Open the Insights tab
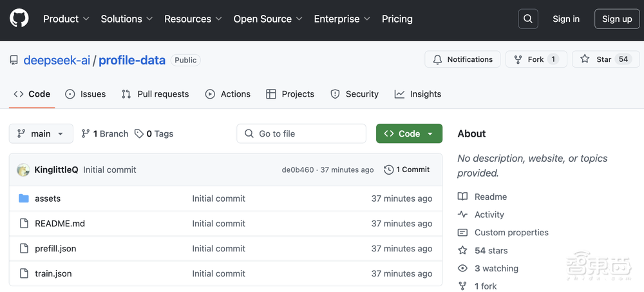This screenshot has width=644, height=292. (418, 94)
